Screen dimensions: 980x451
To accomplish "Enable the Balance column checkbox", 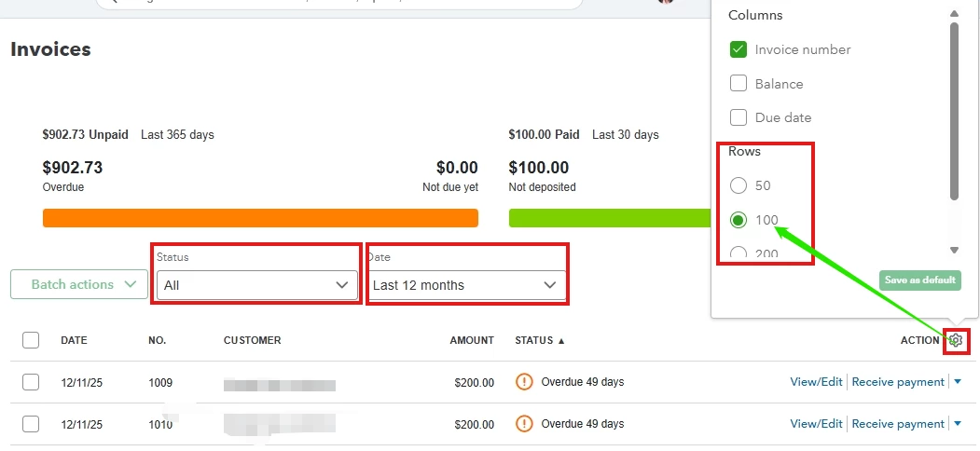I will 738,83.
